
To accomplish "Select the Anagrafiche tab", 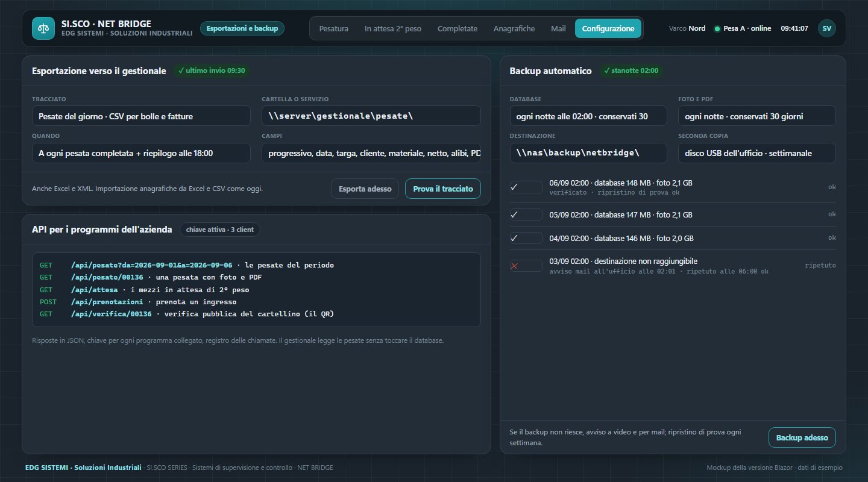I will coord(514,28).
